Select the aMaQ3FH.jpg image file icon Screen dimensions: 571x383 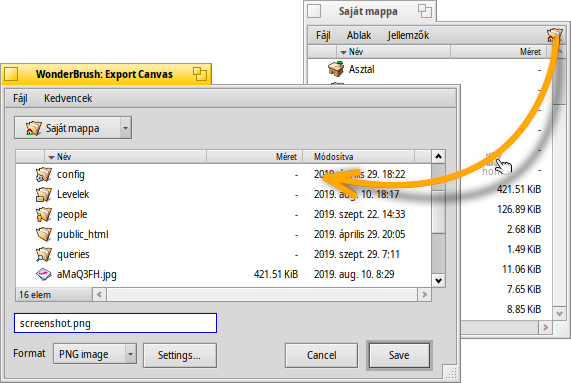click(44, 274)
